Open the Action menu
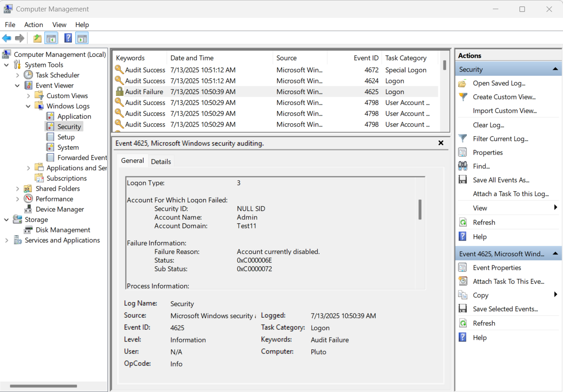The image size is (563, 392). point(33,25)
